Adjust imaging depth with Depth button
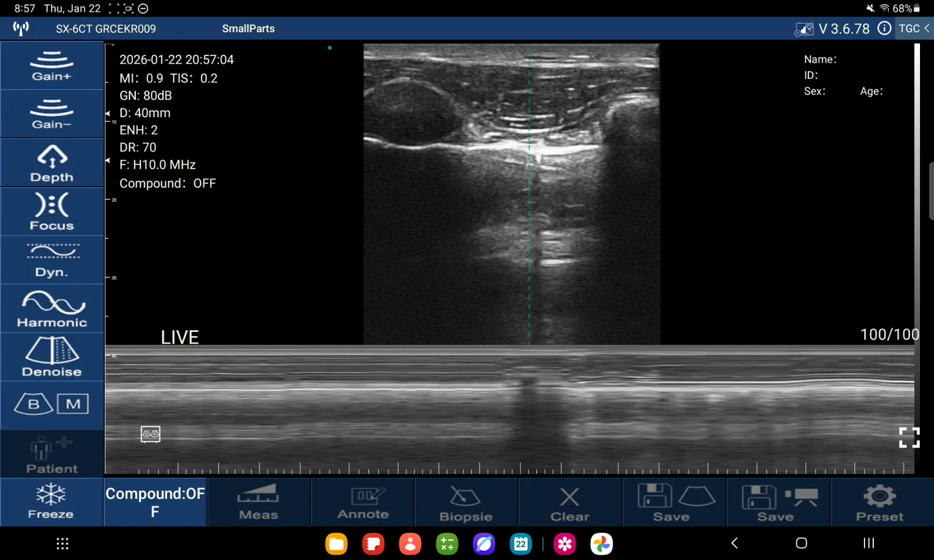 click(x=52, y=163)
